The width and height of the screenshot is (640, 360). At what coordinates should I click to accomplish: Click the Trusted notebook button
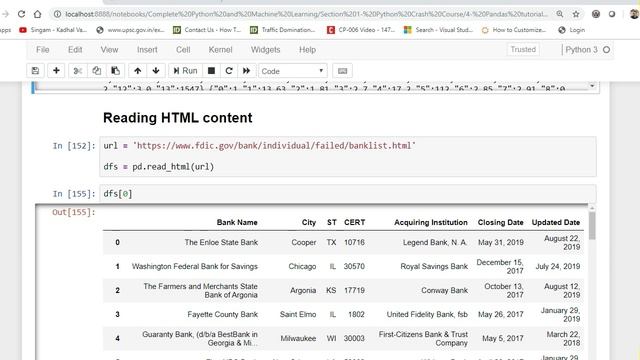(523, 49)
